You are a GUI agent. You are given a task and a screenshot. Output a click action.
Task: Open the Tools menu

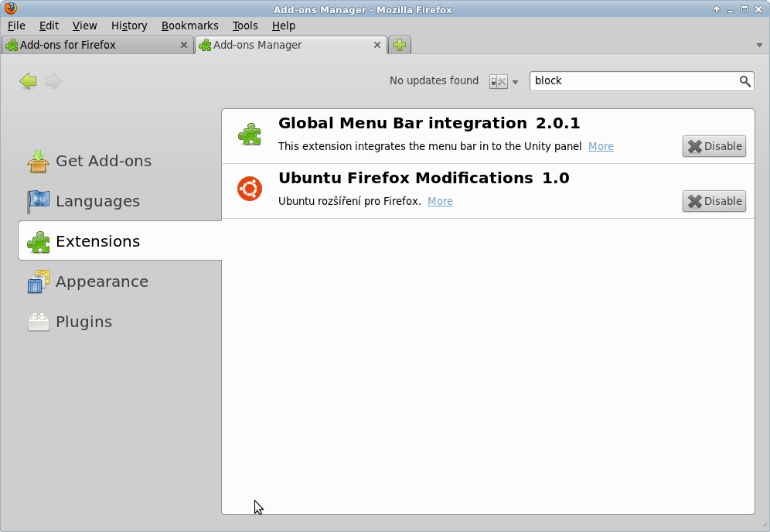tap(245, 26)
